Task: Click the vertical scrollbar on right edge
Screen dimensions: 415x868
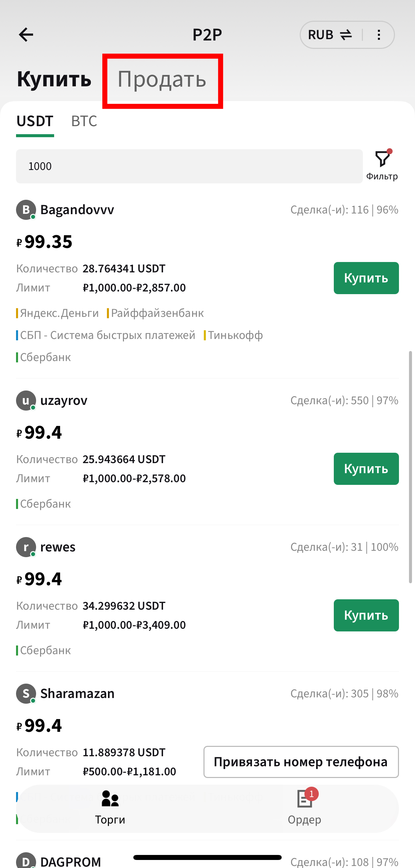Action: pos(410,467)
